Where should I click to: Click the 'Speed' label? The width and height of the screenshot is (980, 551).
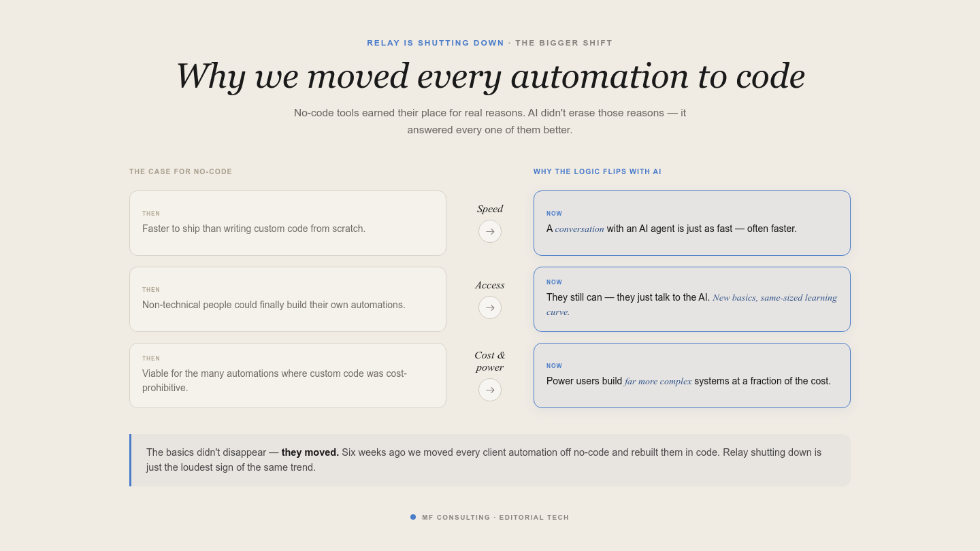490,209
